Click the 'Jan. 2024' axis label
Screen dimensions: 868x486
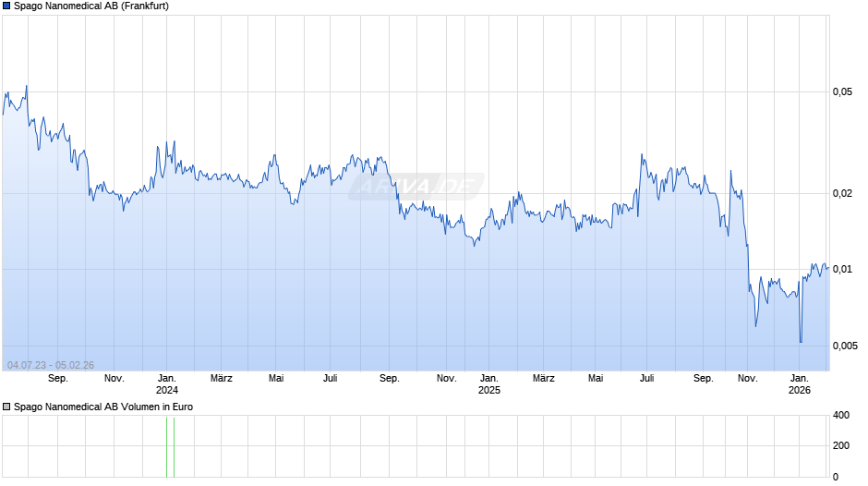click(166, 384)
